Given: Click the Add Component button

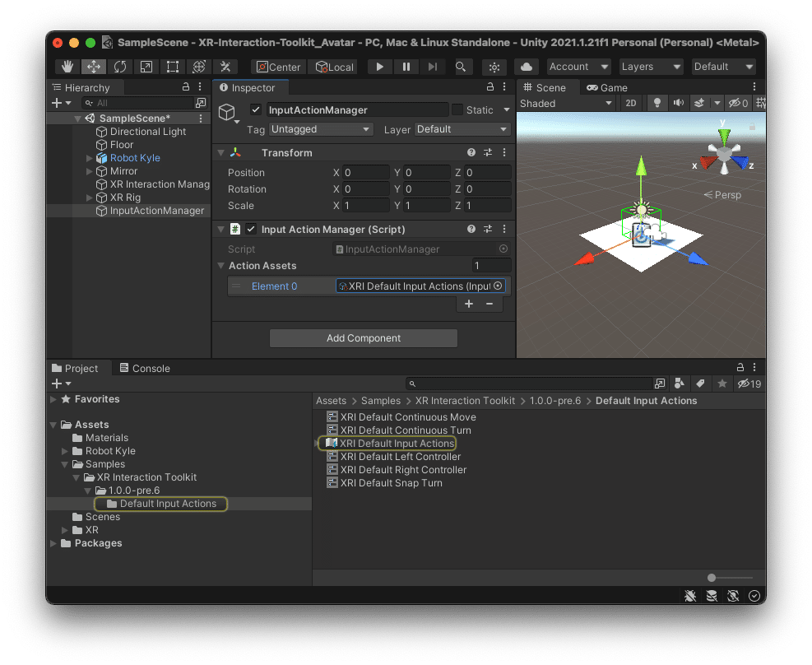Looking at the screenshot, I should point(363,338).
